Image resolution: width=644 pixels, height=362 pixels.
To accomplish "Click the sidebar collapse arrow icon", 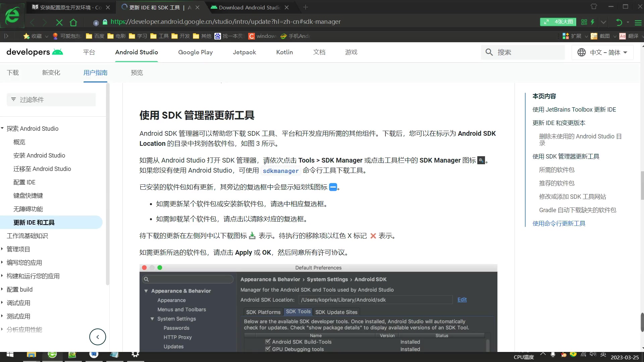I will [97, 337].
